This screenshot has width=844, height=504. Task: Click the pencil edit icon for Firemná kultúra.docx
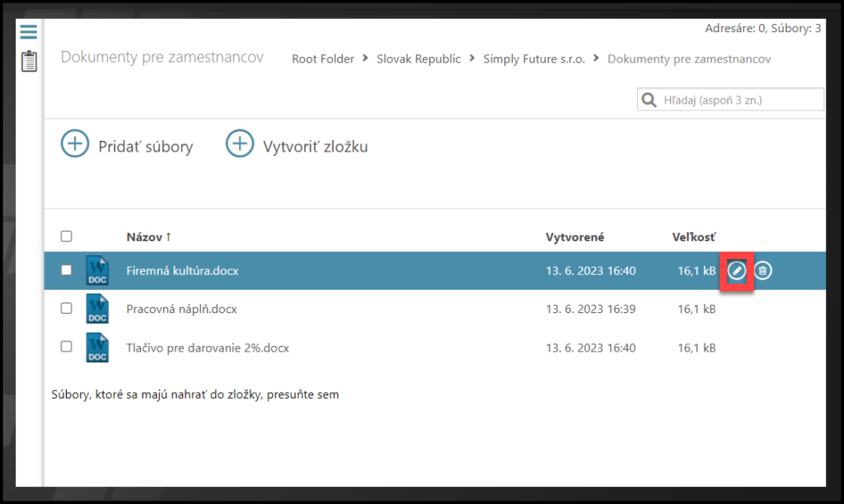coord(737,270)
